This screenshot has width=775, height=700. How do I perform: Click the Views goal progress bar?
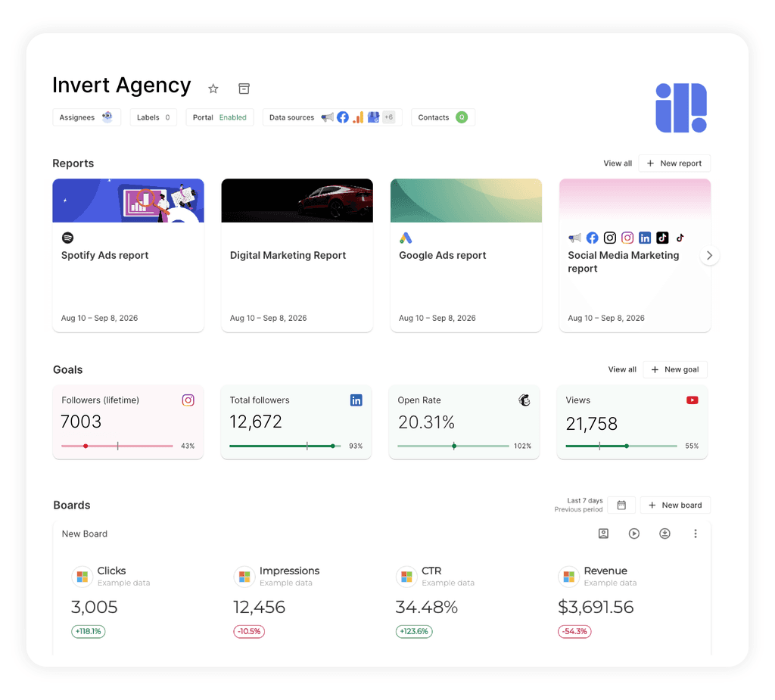pos(621,446)
